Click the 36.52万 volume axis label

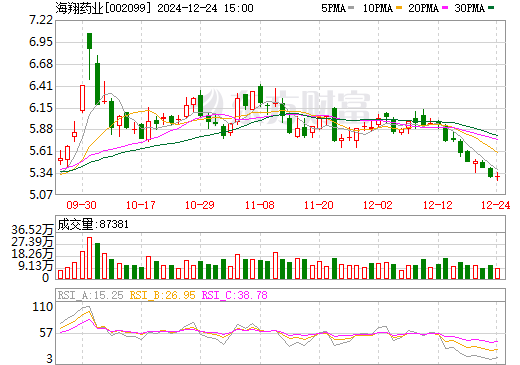[32, 230]
